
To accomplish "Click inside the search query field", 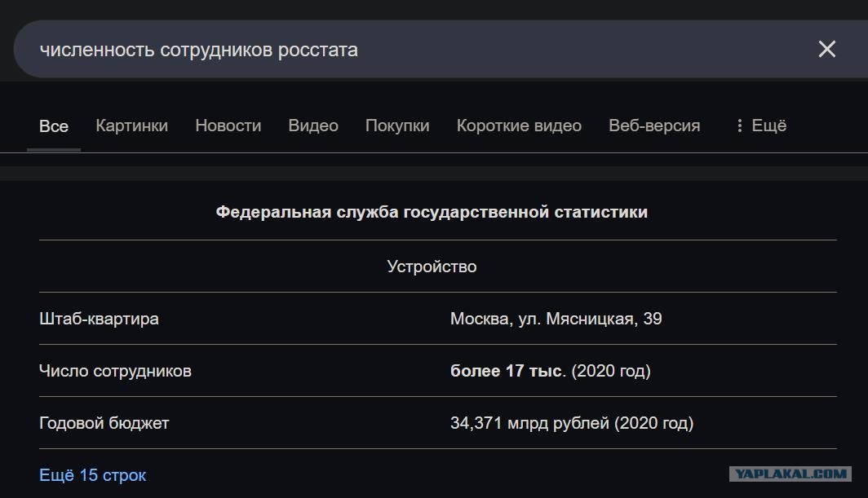I will (x=410, y=49).
